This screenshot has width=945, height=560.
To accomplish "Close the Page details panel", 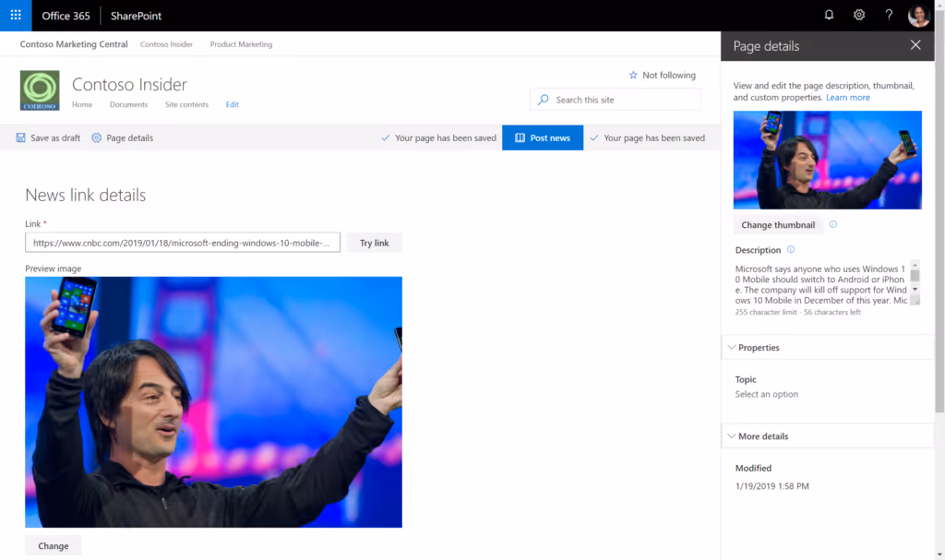I will coord(915,45).
